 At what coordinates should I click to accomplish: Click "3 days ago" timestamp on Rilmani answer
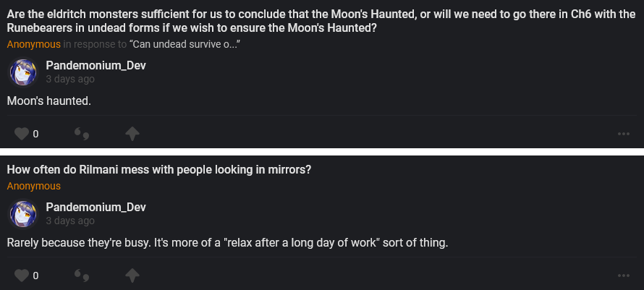tap(70, 221)
